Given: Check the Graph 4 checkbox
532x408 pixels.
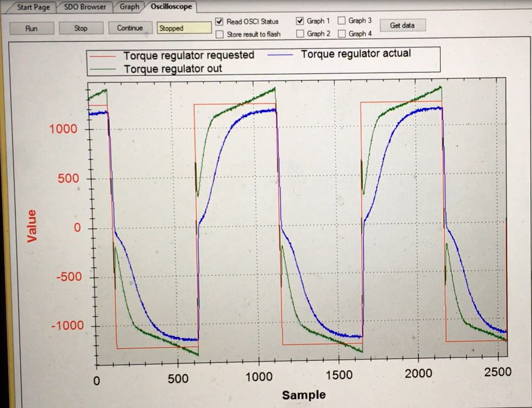Looking at the screenshot, I should point(342,34).
